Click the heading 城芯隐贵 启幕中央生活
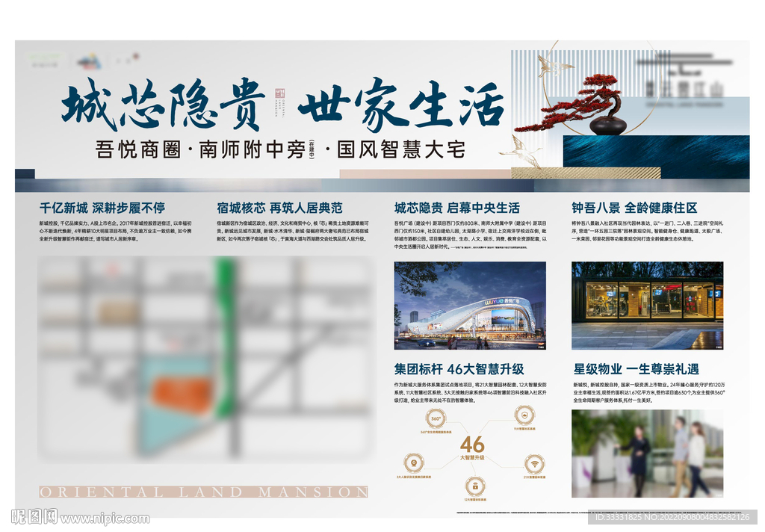The width and height of the screenshot is (765, 532). 457,208
